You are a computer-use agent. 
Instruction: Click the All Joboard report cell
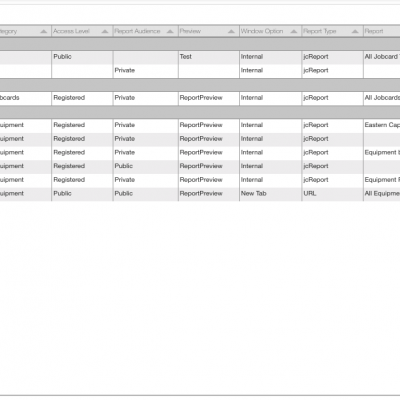point(382,57)
